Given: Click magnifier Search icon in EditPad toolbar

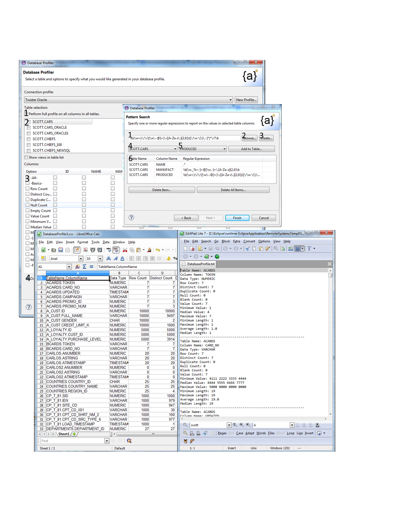Looking at the screenshot, I should coord(276,248).
